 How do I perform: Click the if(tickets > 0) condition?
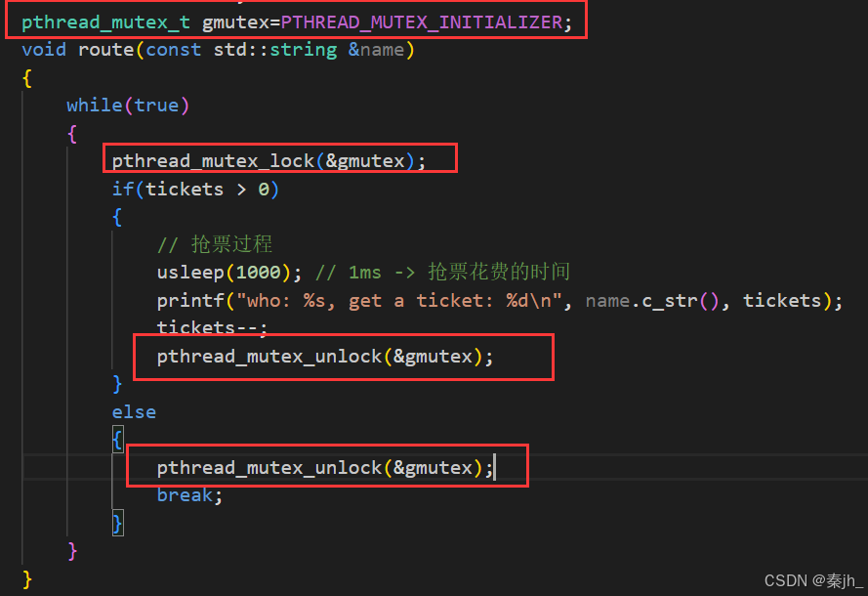pyautogui.click(x=195, y=190)
